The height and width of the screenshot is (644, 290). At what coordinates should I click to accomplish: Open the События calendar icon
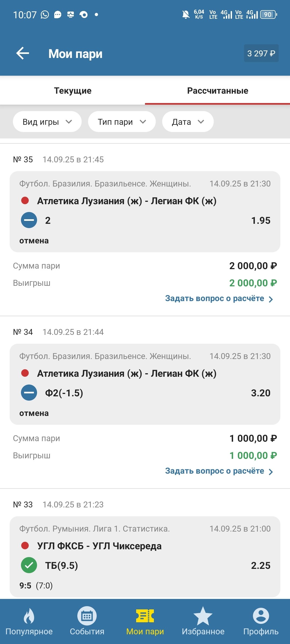(x=87, y=616)
